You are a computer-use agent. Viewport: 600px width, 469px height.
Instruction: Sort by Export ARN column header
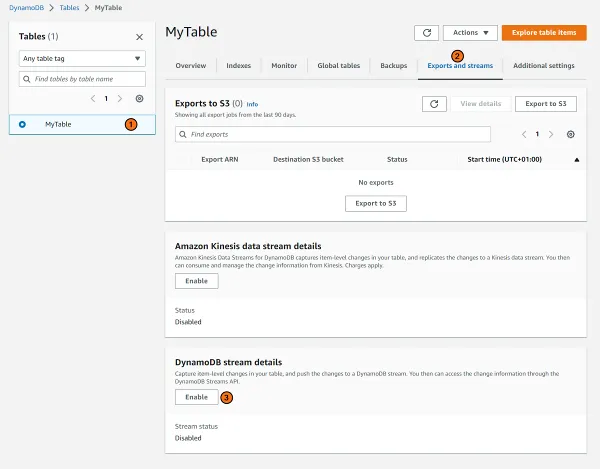point(220,160)
